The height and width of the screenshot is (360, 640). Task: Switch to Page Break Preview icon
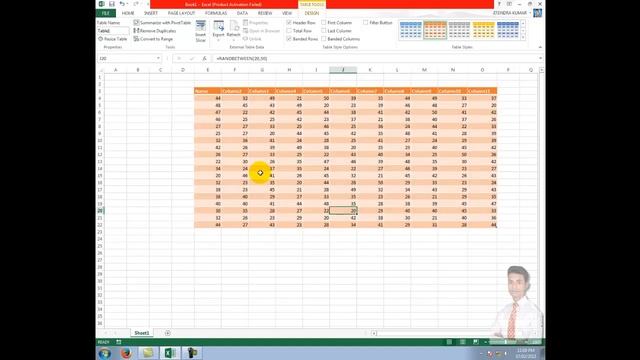pos(476,342)
